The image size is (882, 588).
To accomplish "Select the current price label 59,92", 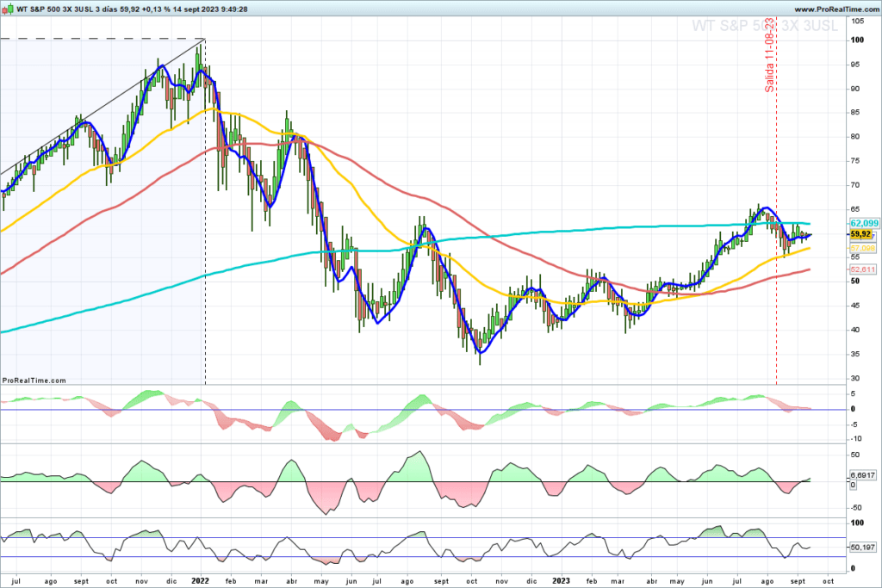I will click(x=860, y=234).
